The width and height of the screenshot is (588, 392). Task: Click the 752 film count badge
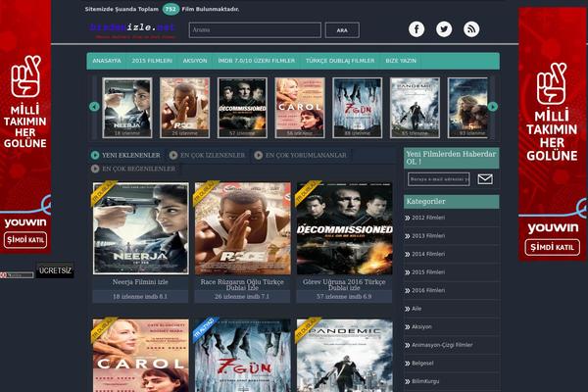click(171, 9)
